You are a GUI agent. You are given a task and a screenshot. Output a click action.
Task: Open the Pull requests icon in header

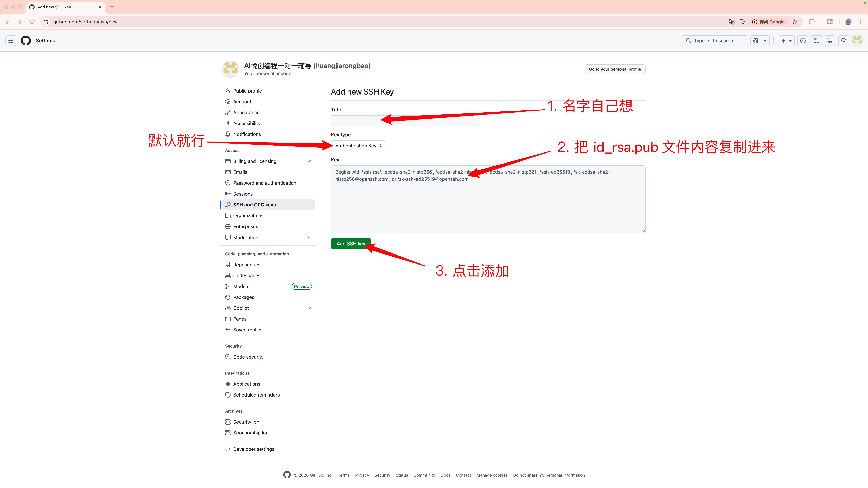click(816, 41)
